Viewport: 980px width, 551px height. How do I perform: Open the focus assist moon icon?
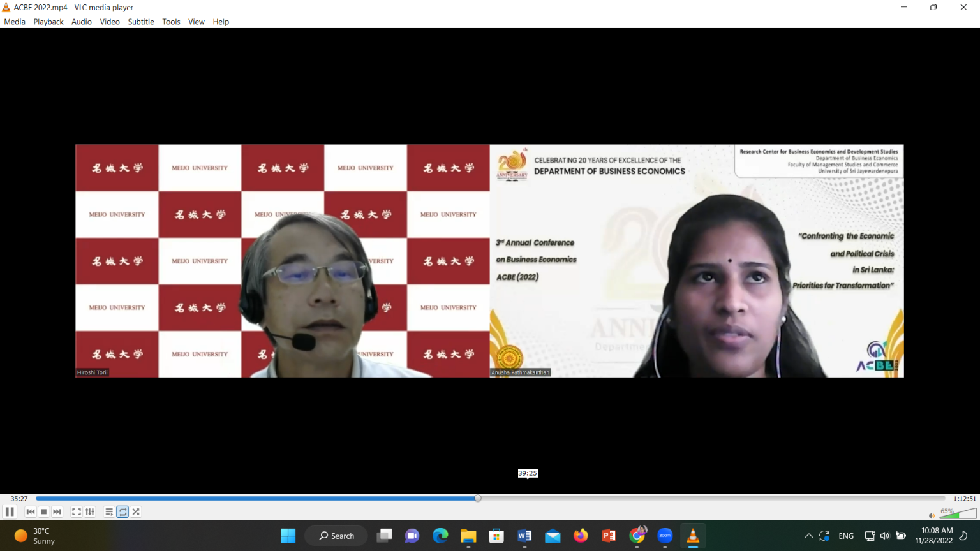tap(964, 536)
